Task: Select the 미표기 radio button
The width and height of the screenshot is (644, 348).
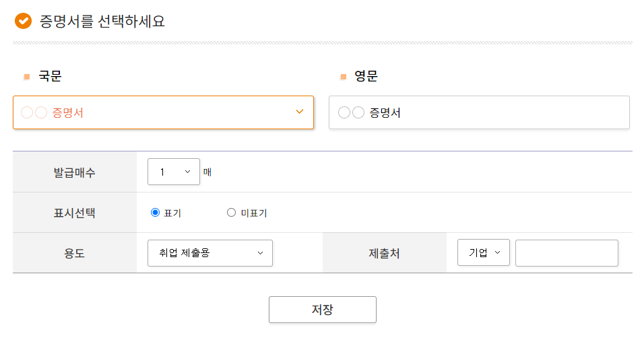Action: tap(231, 213)
